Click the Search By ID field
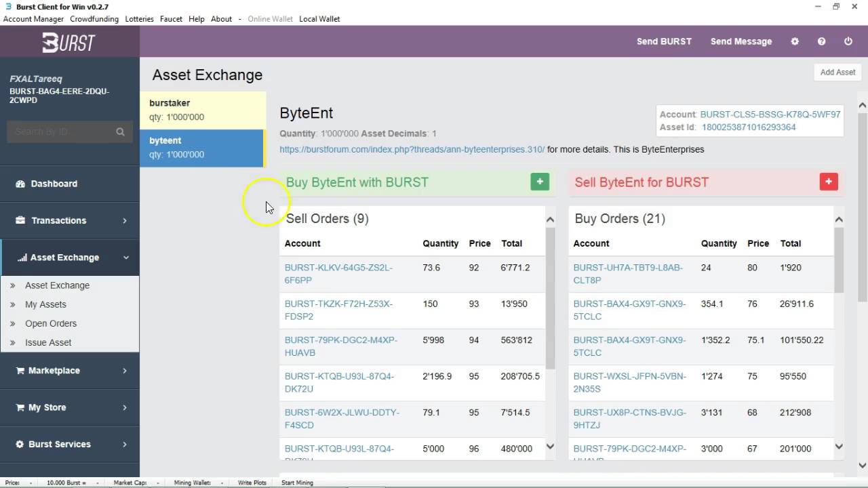Image resolution: width=868 pixels, height=488 pixels. pos(61,131)
